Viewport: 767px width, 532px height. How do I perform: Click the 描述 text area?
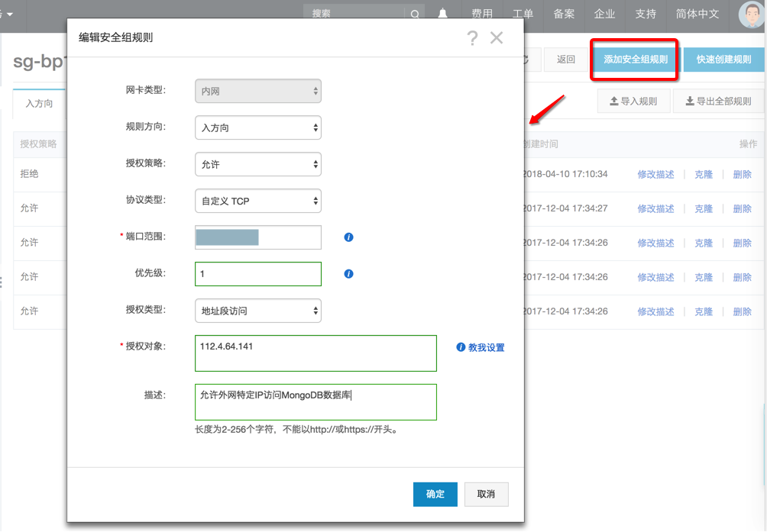pos(316,402)
